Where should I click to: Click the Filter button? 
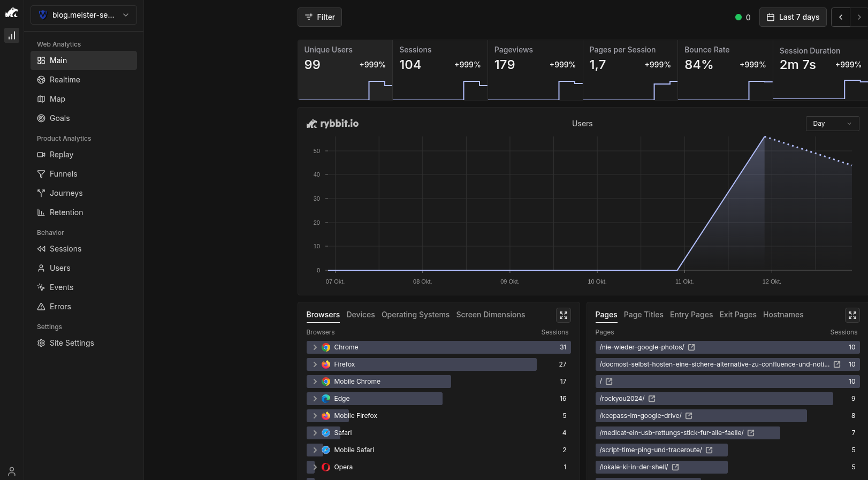coord(319,17)
